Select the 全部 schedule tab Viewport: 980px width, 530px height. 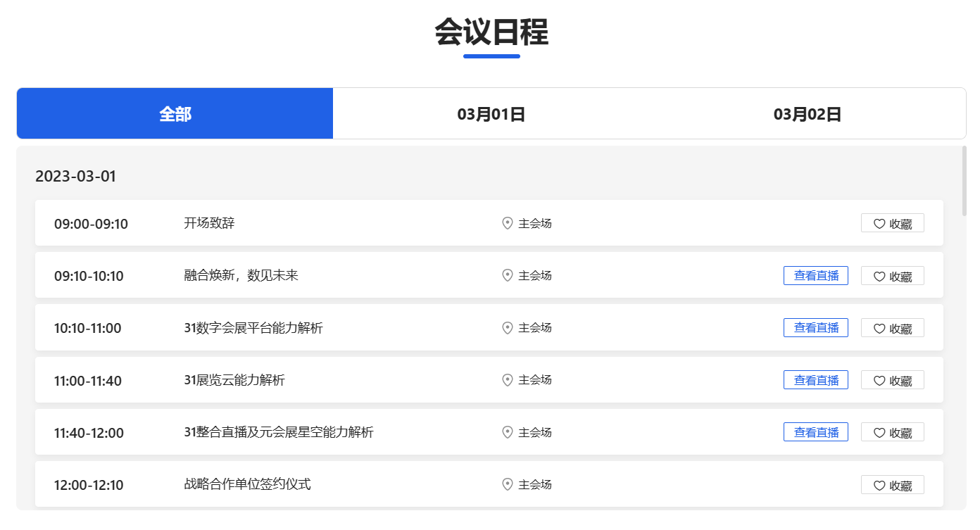[175, 113]
